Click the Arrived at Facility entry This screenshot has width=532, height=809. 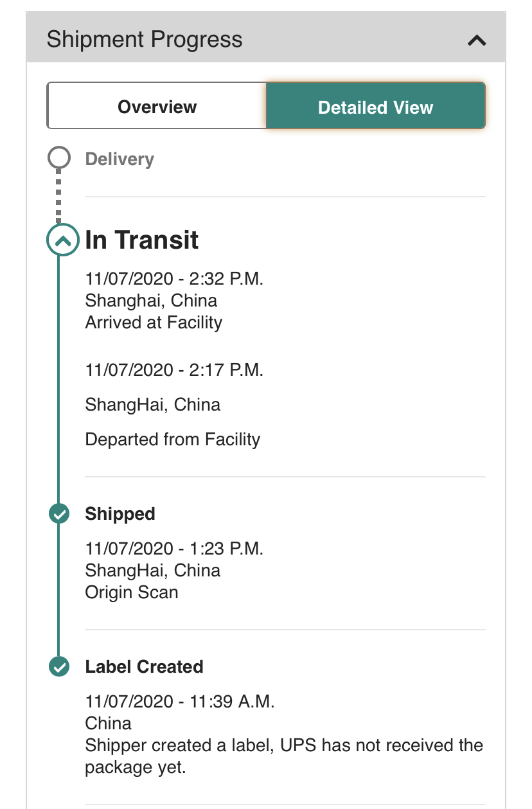154,323
